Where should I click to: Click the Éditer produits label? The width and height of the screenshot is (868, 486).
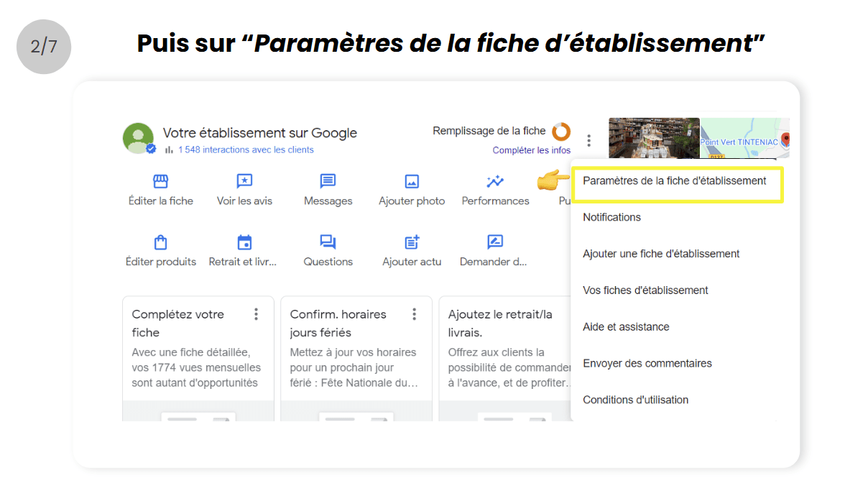161,262
